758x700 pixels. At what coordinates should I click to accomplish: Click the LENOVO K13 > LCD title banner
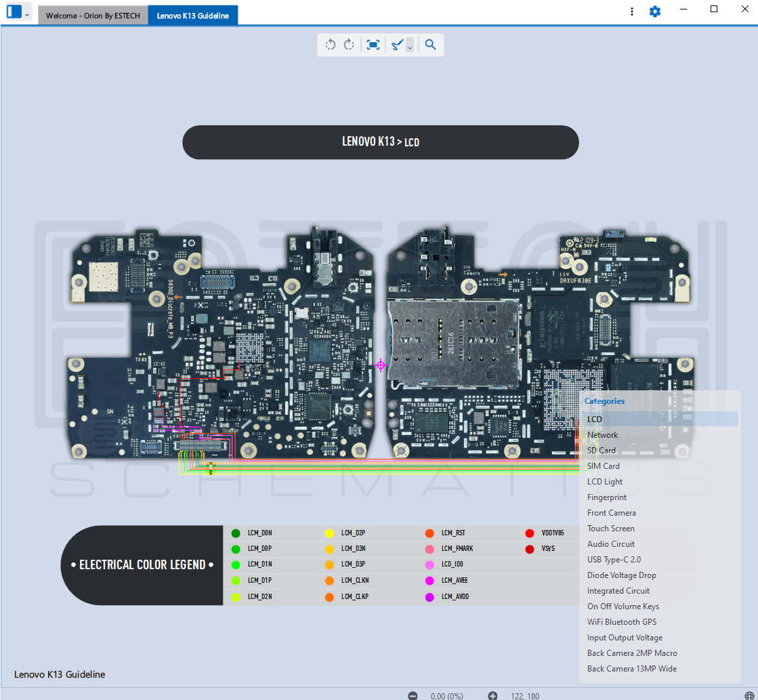[x=381, y=142]
